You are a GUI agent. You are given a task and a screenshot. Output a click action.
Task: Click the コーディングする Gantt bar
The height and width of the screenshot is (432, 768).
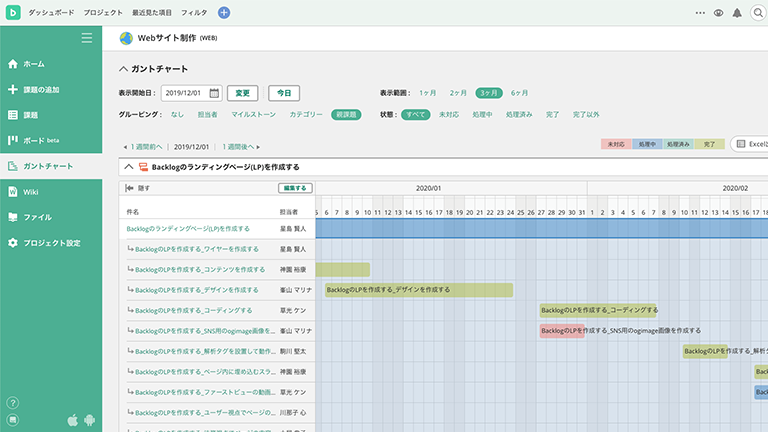click(x=598, y=311)
